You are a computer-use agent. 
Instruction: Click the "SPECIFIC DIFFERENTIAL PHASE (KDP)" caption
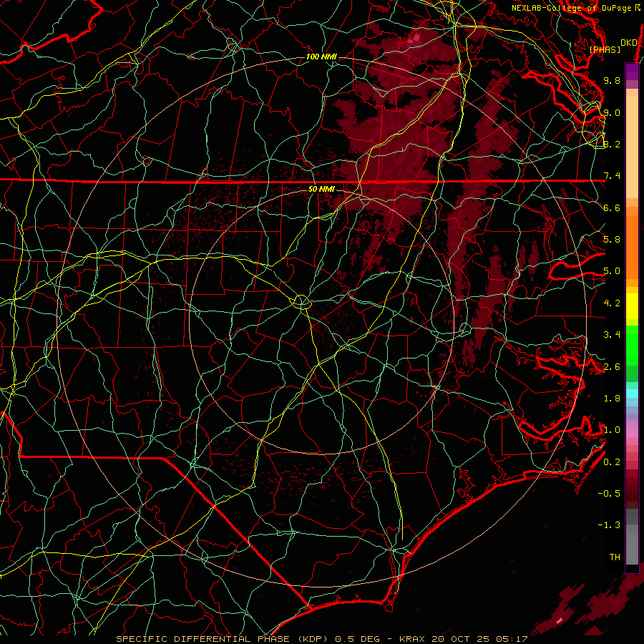pyautogui.click(x=223, y=639)
